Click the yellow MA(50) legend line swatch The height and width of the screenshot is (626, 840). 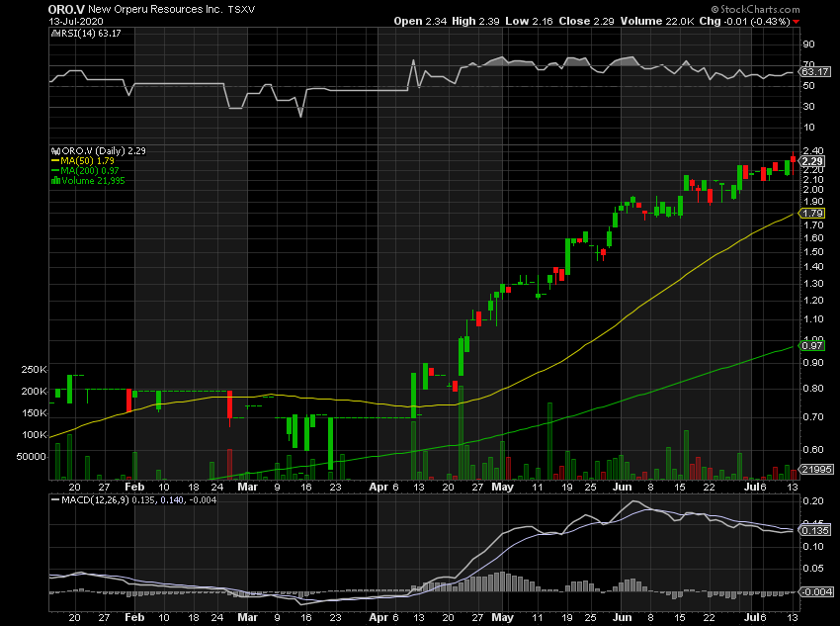55,161
